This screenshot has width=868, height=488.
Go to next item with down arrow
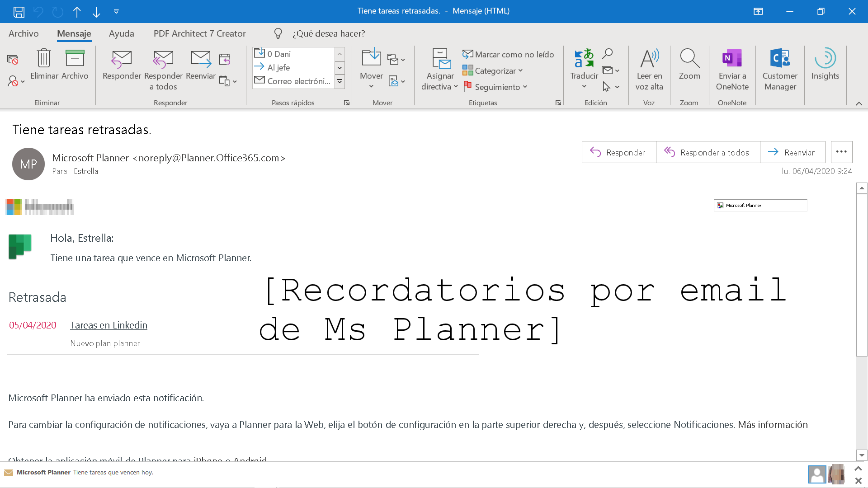coord(96,12)
